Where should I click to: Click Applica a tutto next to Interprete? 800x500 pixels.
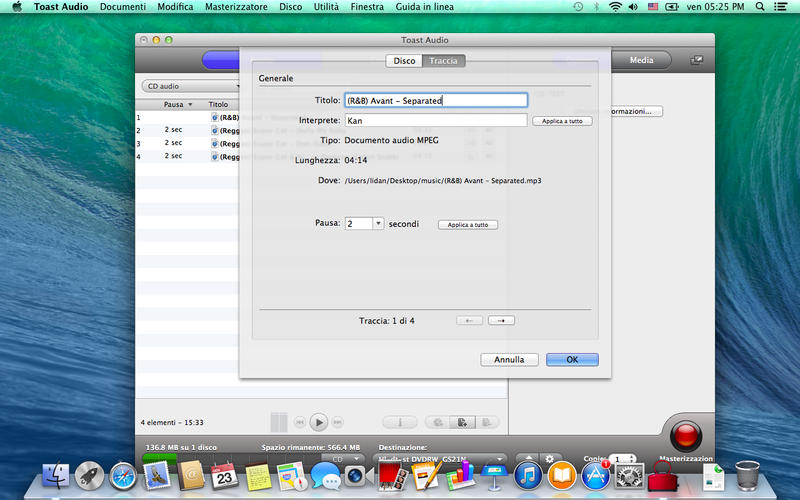point(562,121)
